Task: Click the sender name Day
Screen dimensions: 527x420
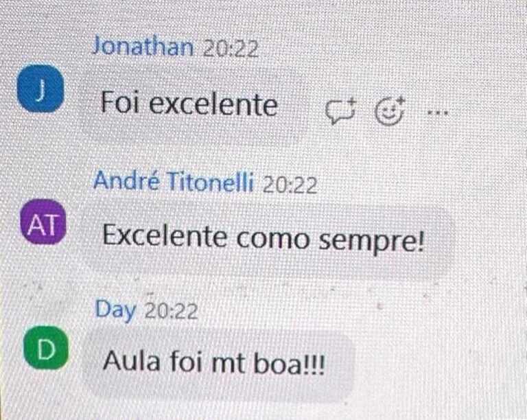Action: [115, 310]
